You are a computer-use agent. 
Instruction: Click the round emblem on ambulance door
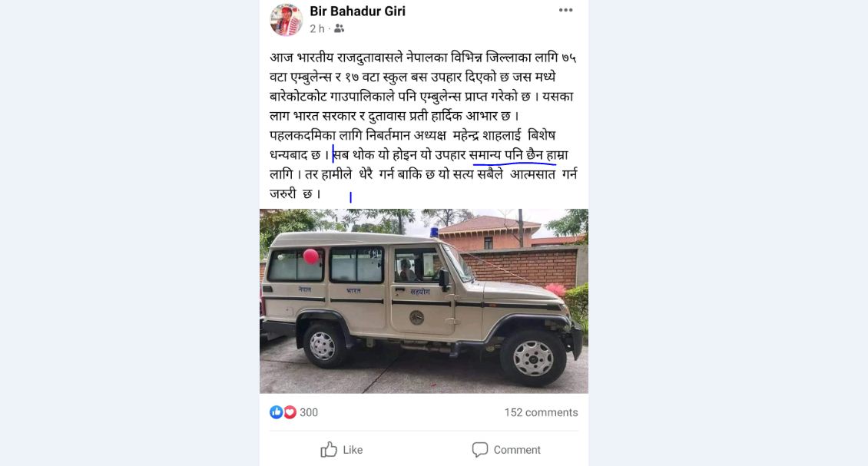pos(416,318)
